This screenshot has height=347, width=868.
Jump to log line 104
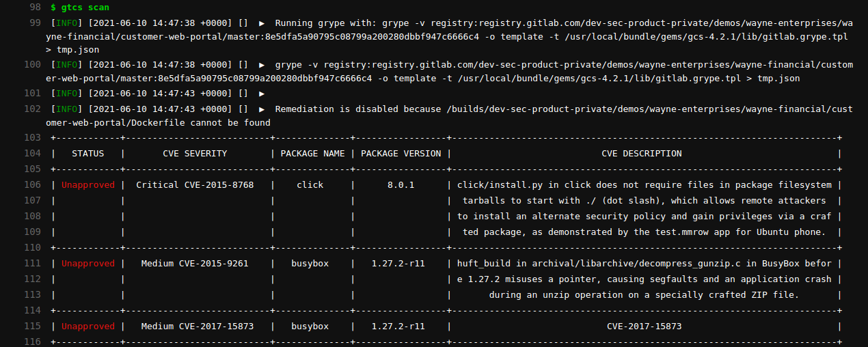point(32,154)
